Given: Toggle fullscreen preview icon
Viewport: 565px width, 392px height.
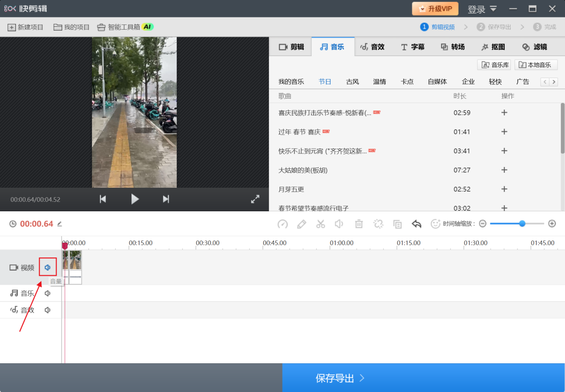Looking at the screenshot, I should click(x=255, y=199).
